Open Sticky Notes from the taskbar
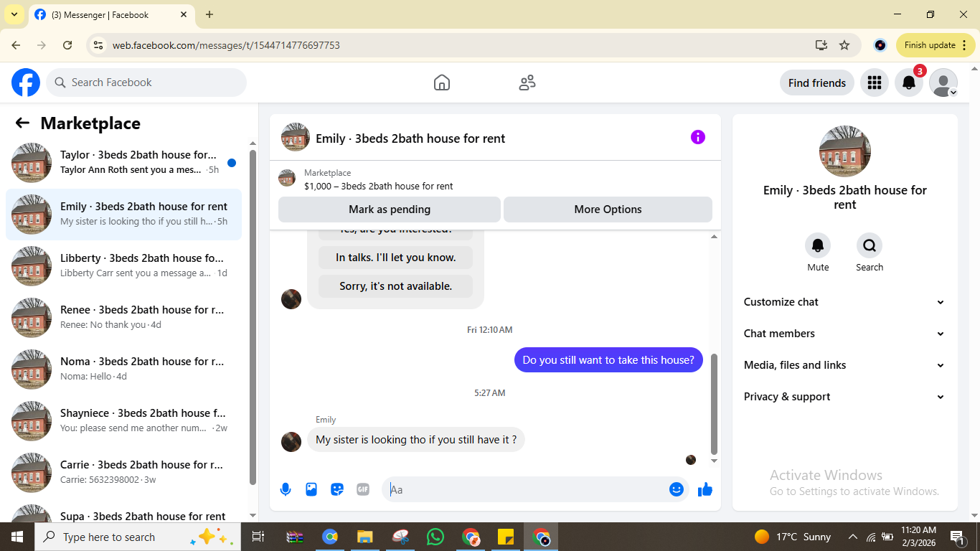The width and height of the screenshot is (980, 551). pyautogui.click(x=506, y=537)
